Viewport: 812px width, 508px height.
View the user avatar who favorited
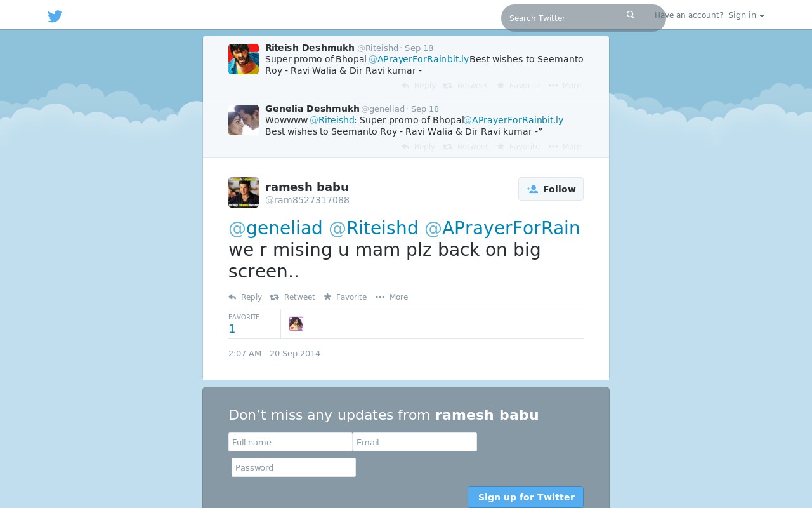coord(296,324)
